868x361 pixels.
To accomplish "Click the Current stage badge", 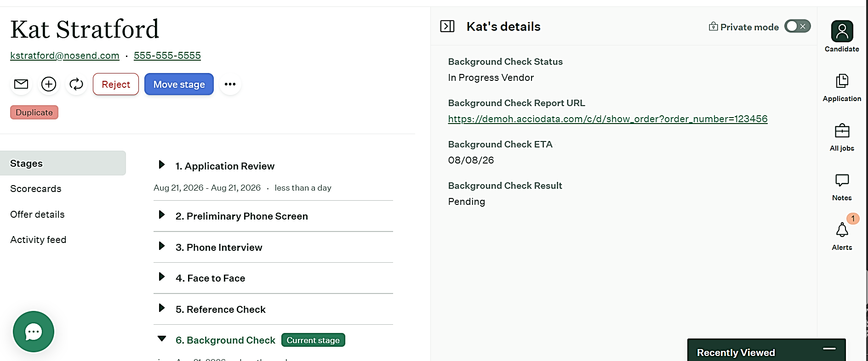I will [x=313, y=340].
